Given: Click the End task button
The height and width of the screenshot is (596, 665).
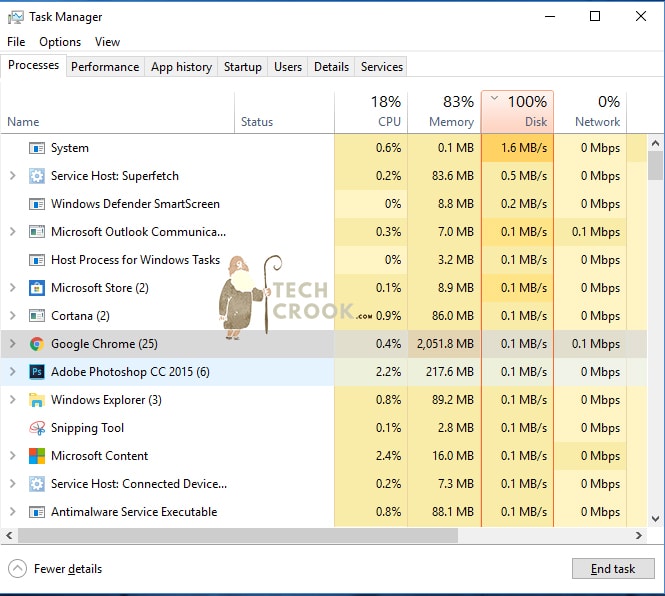Looking at the screenshot, I should [x=613, y=568].
